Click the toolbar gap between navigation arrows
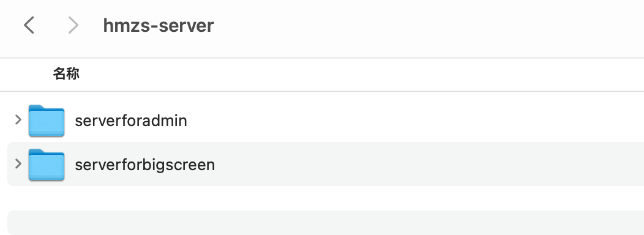Image resolution: width=644 pixels, height=235 pixels. [51, 26]
